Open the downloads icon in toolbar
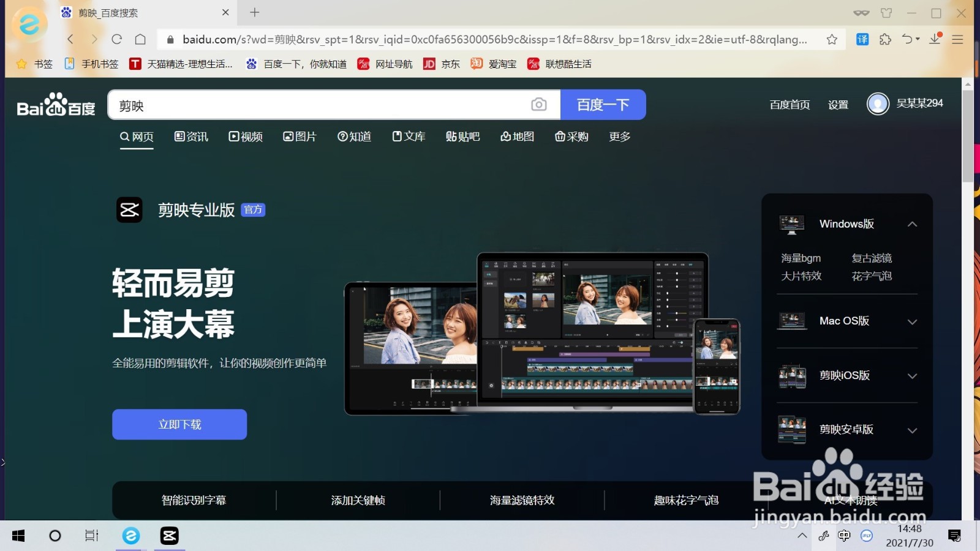Screen dimensions: 980x551 click(935, 39)
